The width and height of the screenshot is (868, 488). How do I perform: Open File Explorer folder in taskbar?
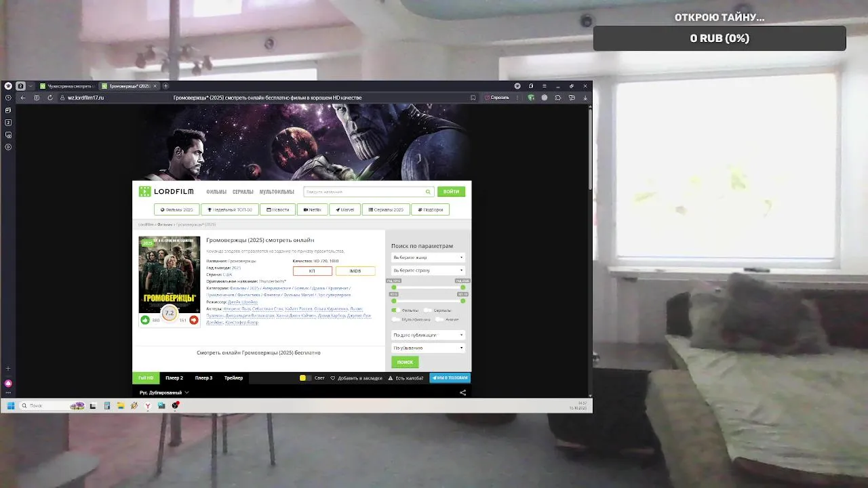coord(121,406)
